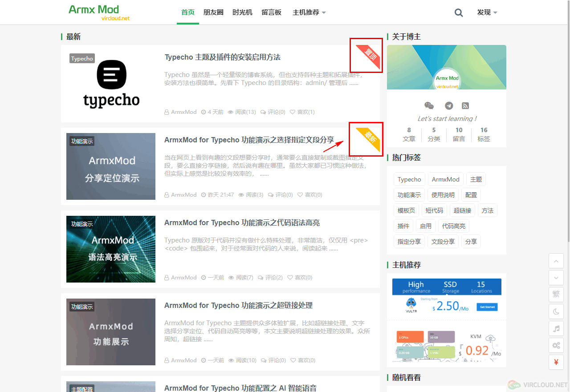Open 朋友圈 navigation item
The width and height of the screenshot is (570, 392).
click(213, 12)
